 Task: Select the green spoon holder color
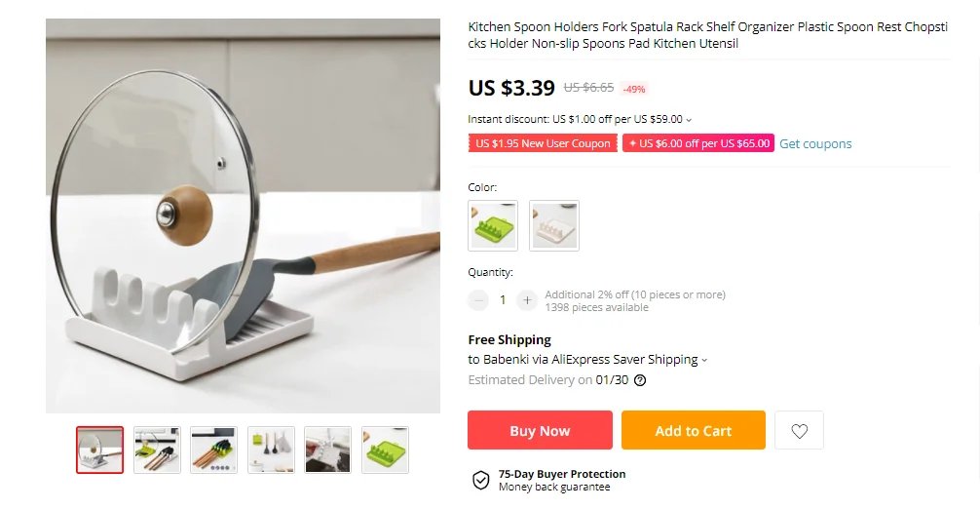pyautogui.click(x=493, y=225)
